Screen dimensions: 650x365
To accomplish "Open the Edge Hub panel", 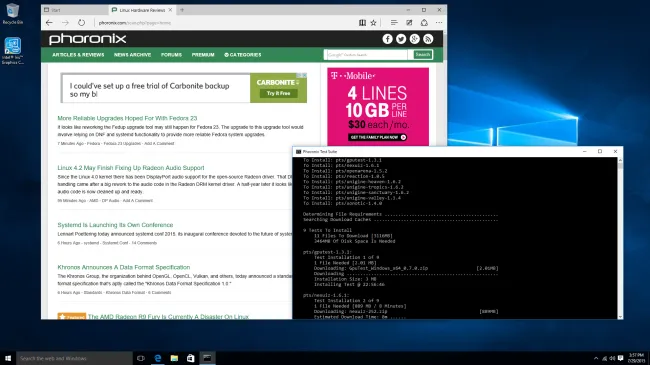I will (394, 23).
